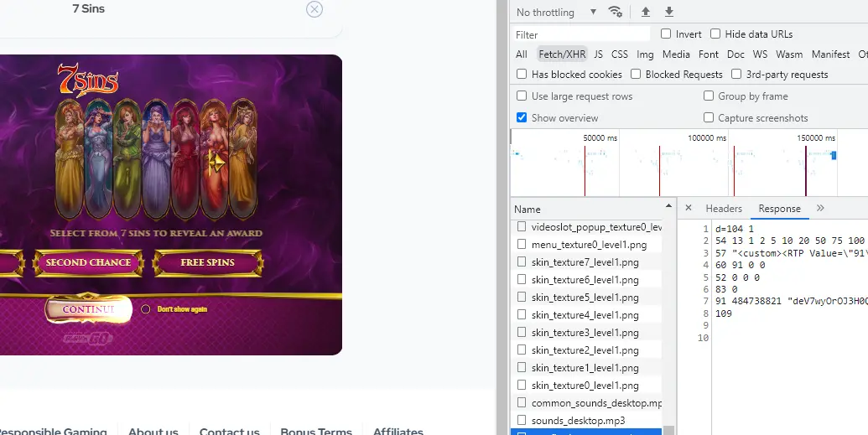Image resolution: width=868 pixels, height=435 pixels.
Task: Show more detail tabs chevron
Action: point(820,208)
